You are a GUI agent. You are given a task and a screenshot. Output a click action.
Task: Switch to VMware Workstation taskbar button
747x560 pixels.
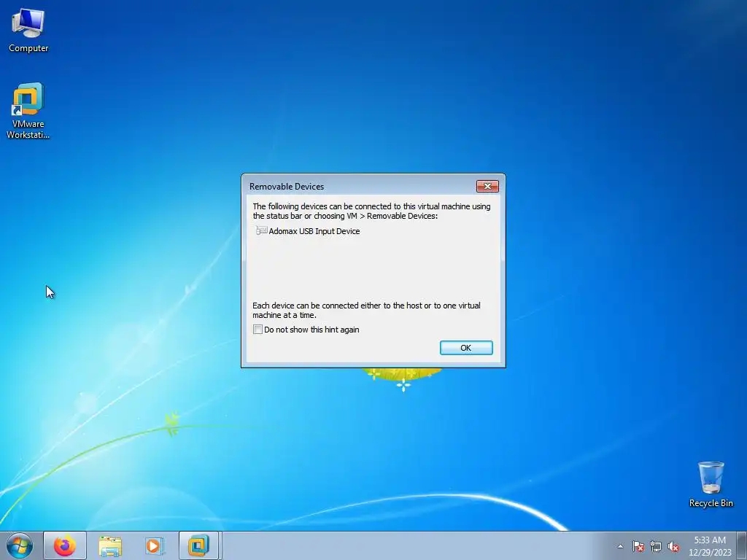point(198,545)
